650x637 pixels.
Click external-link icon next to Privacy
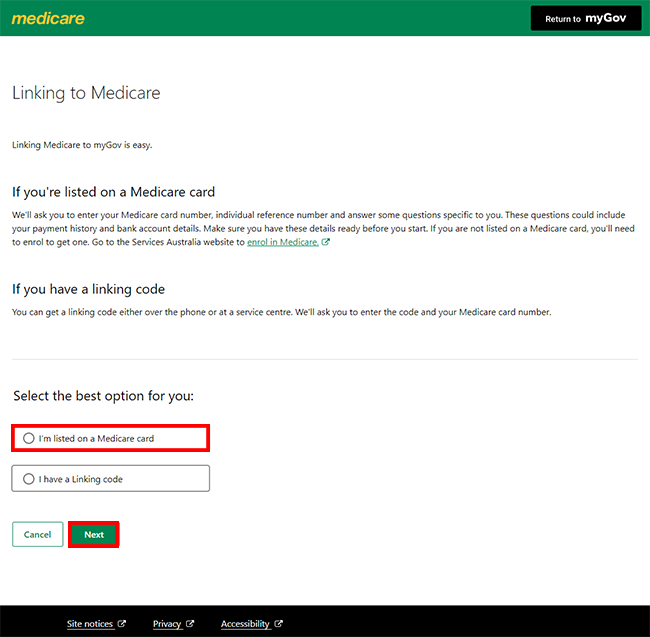[190, 624]
